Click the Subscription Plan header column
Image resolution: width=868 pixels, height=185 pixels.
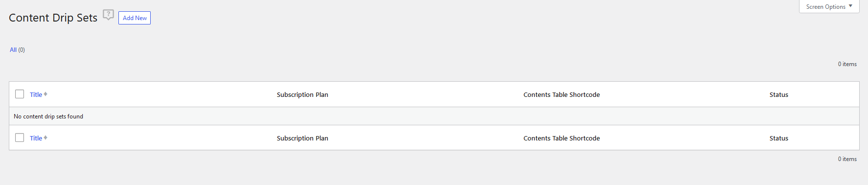(302, 94)
